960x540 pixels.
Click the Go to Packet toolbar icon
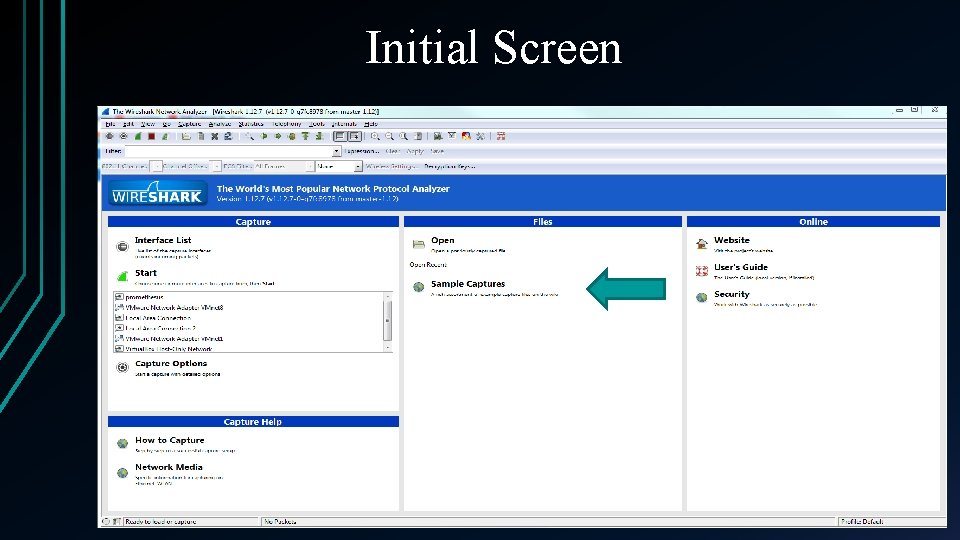coord(291,137)
